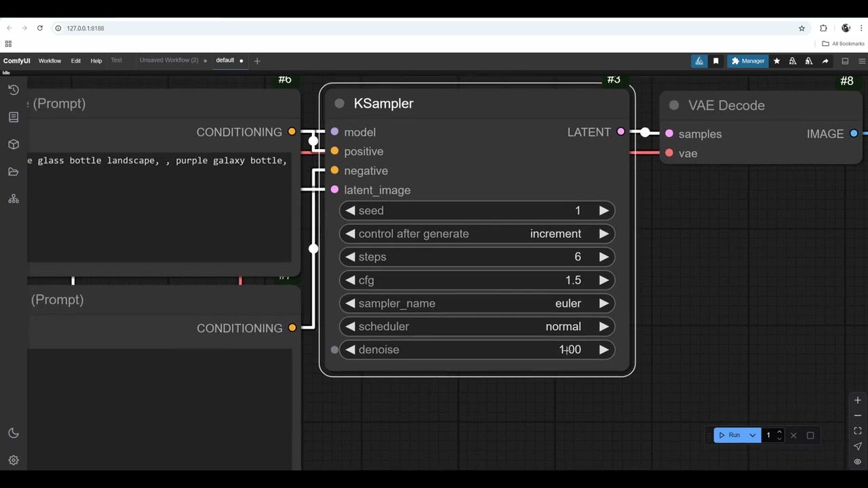The image size is (868, 488).
Task: Click the share arrow icon in toolbar
Action: 825,61
